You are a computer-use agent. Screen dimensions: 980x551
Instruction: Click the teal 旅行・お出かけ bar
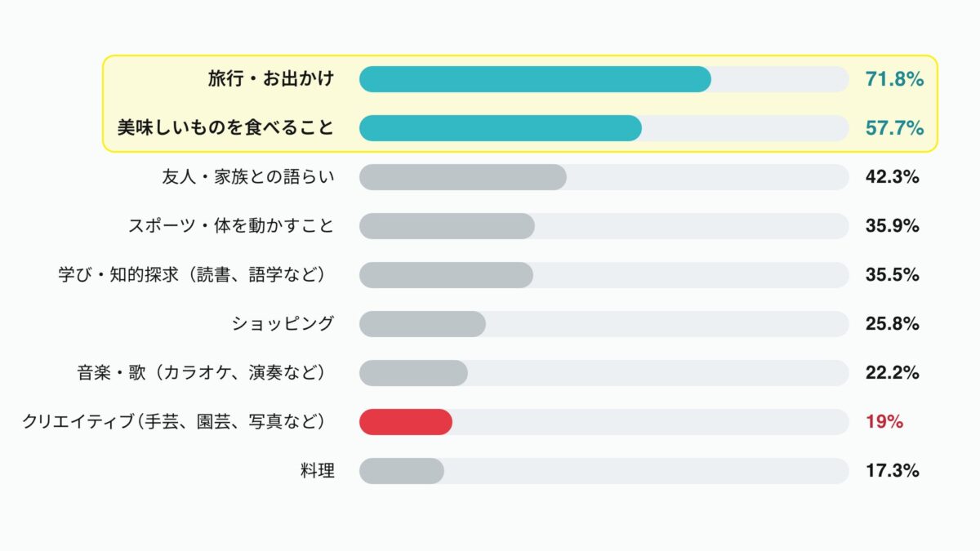tap(535, 79)
